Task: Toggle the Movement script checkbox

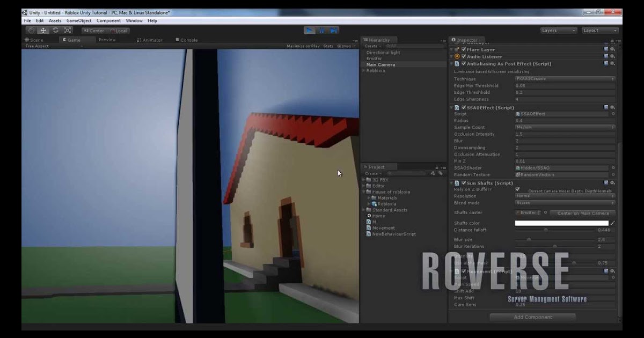Action: pyautogui.click(x=464, y=271)
